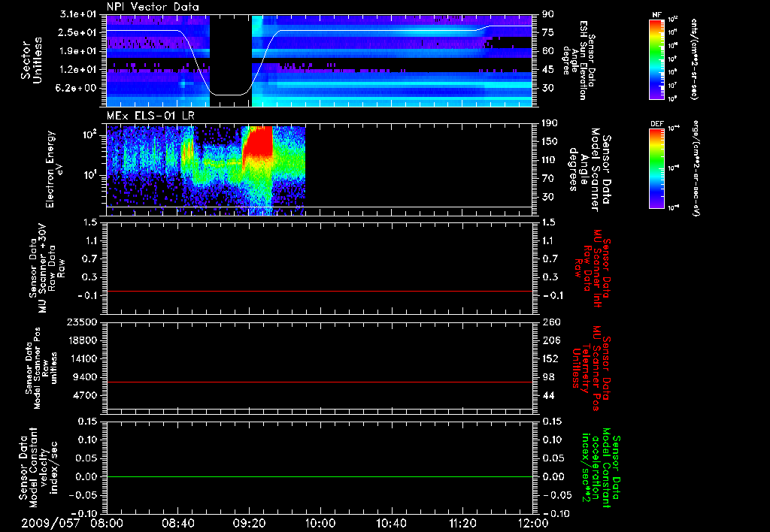Click the "110" scanner angle tick value
The height and width of the screenshot is (532, 770).
coord(550,160)
